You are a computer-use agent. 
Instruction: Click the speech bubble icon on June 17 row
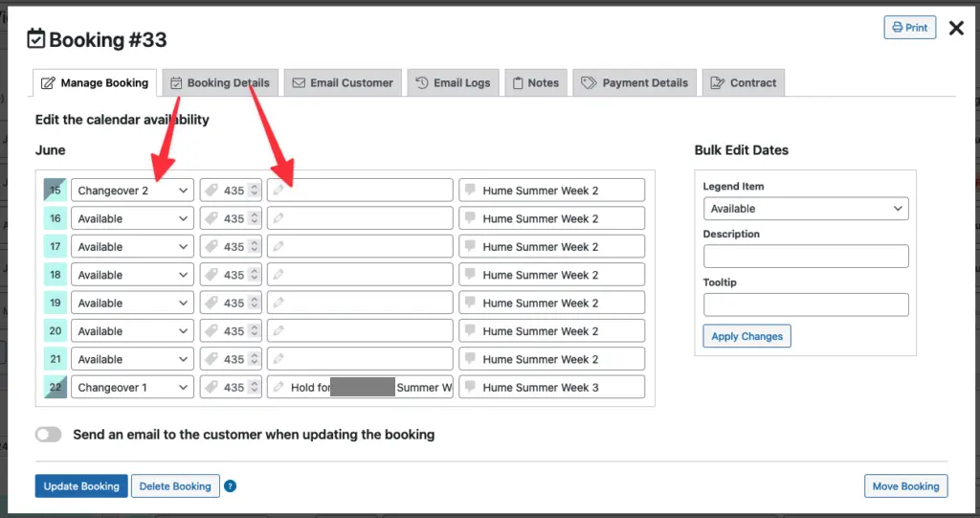tap(470, 247)
